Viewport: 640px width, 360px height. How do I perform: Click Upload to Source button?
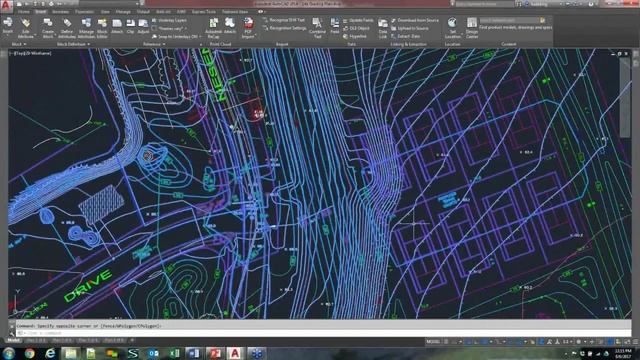(x=410, y=28)
